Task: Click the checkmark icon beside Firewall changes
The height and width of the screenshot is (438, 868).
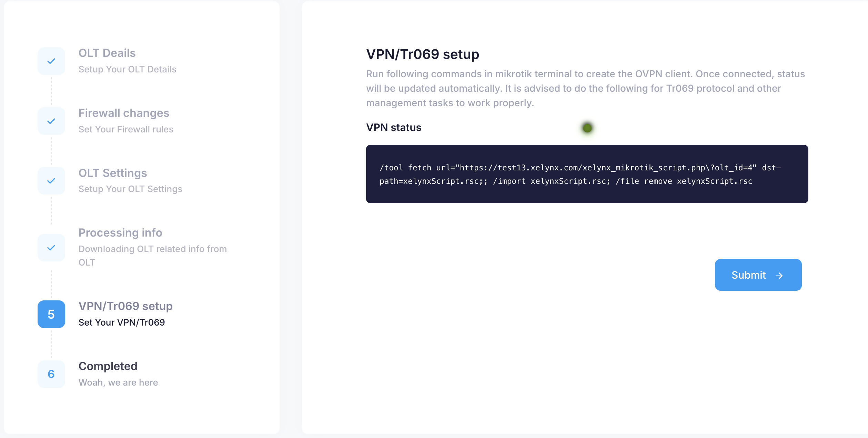Action: [51, 121]
